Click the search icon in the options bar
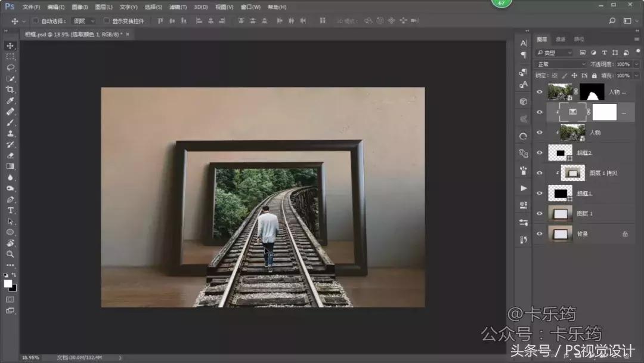Screen dimensions: 644x363 coord(612,21)
